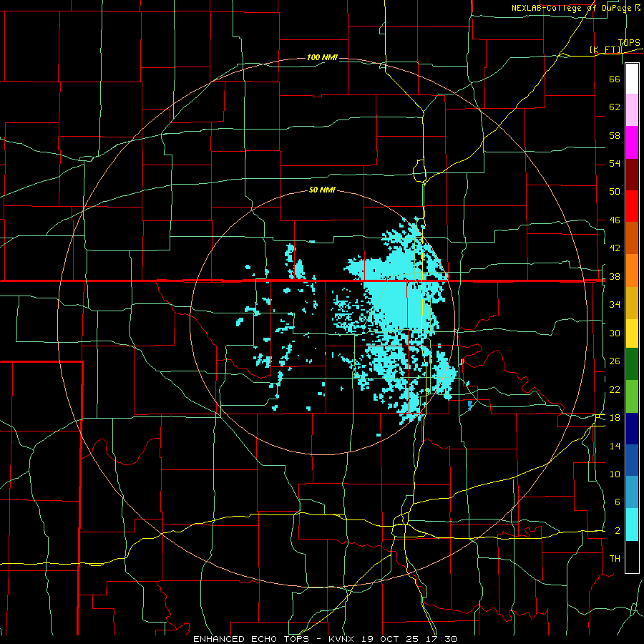
Task: Click legend value 18
Action: (615, 418)
